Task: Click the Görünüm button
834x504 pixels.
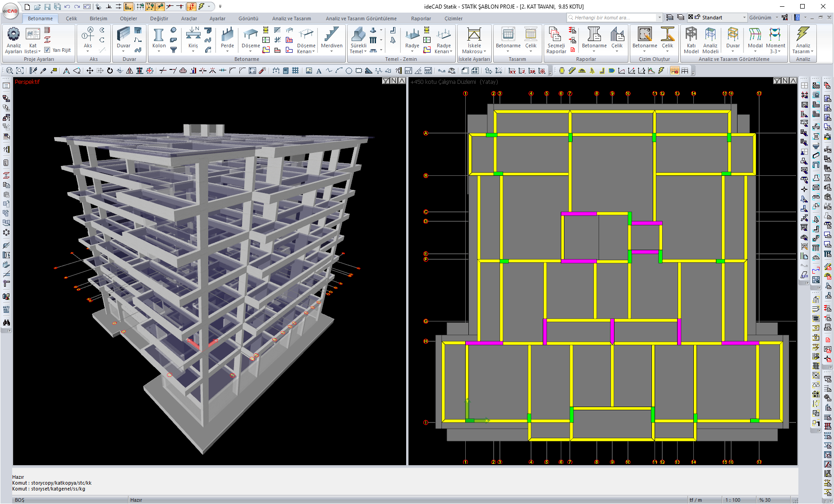Action: click(760, 18)
